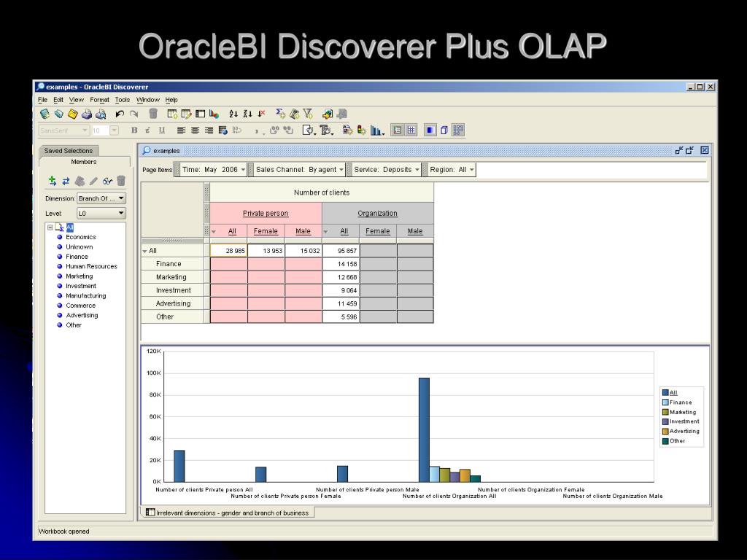Click the Remove Sort red X icon

pyautogui.click(x=261, y=114)
